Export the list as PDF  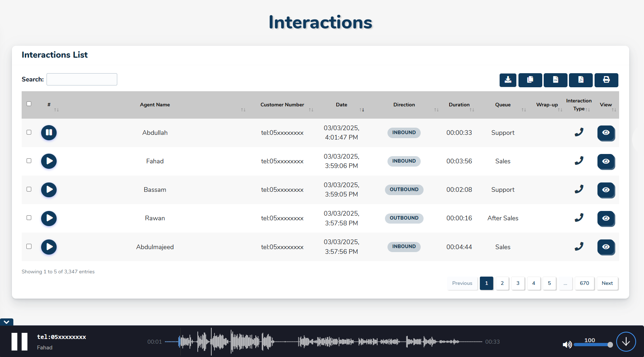581,80
